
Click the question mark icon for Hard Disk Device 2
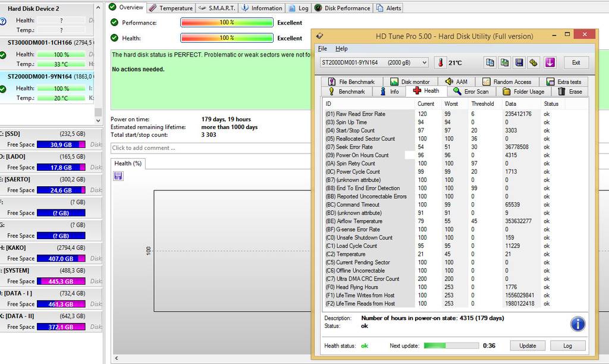3,22
